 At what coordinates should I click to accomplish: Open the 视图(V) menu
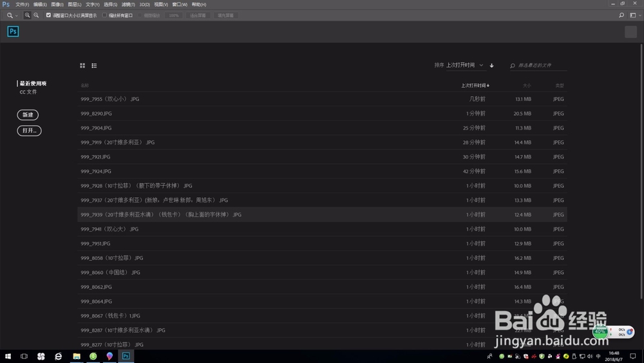click(161, 5)
